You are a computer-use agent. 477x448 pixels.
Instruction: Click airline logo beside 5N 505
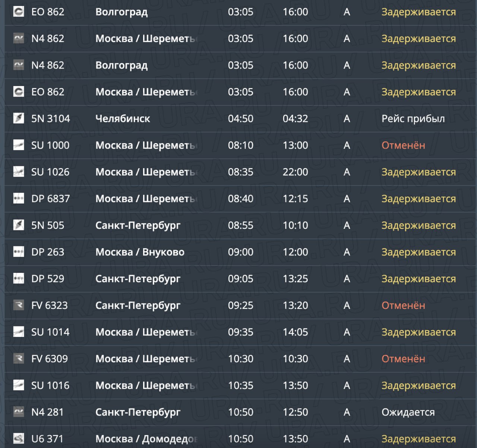pos(19,225)
